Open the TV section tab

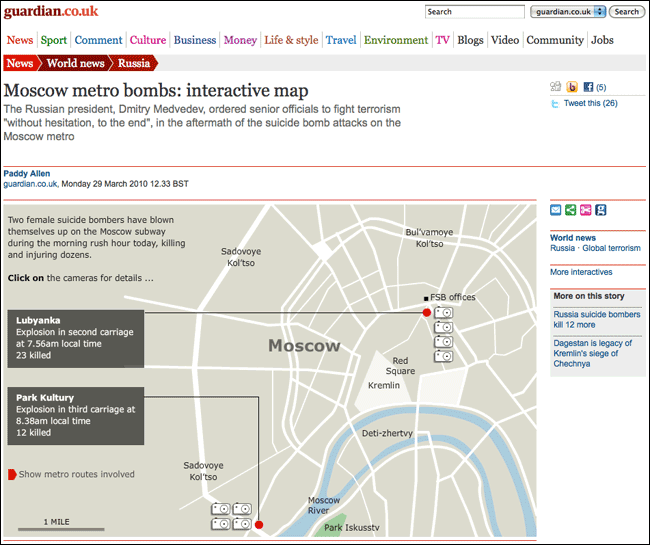point(442,40)
